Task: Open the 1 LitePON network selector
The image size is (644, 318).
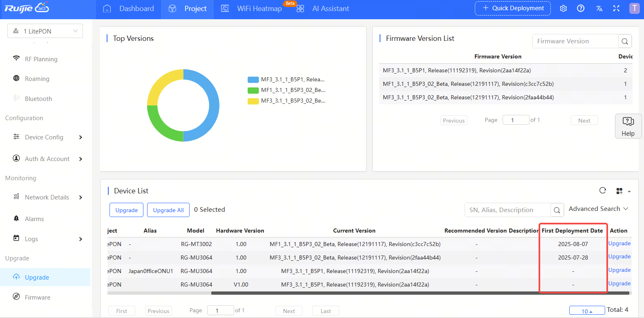Action: pyautogui.click(x=45, y=31)
